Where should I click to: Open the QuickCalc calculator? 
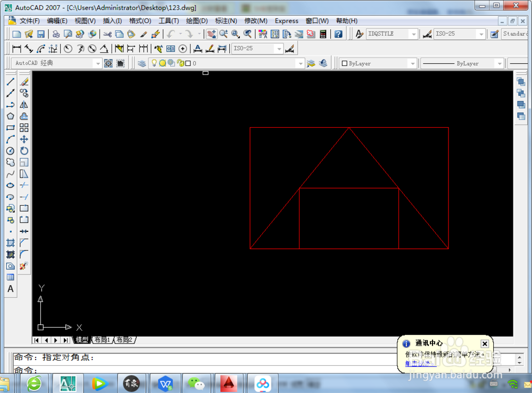[323, 34]
